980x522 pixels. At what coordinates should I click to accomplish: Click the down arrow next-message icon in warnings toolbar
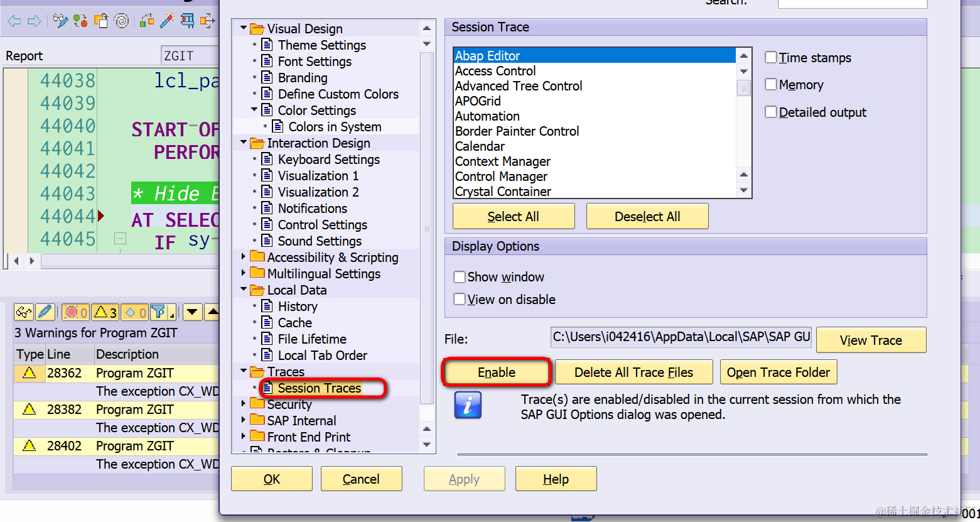point(192,312)
